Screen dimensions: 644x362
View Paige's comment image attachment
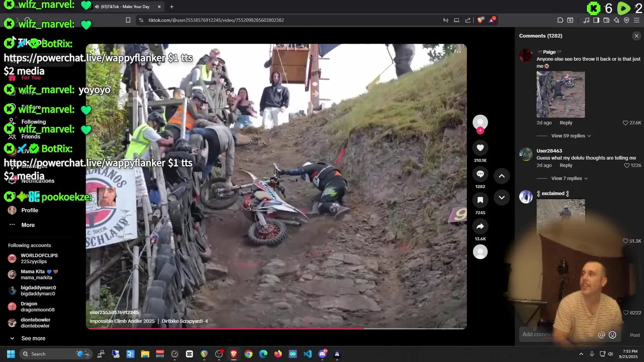coord(560,95)
